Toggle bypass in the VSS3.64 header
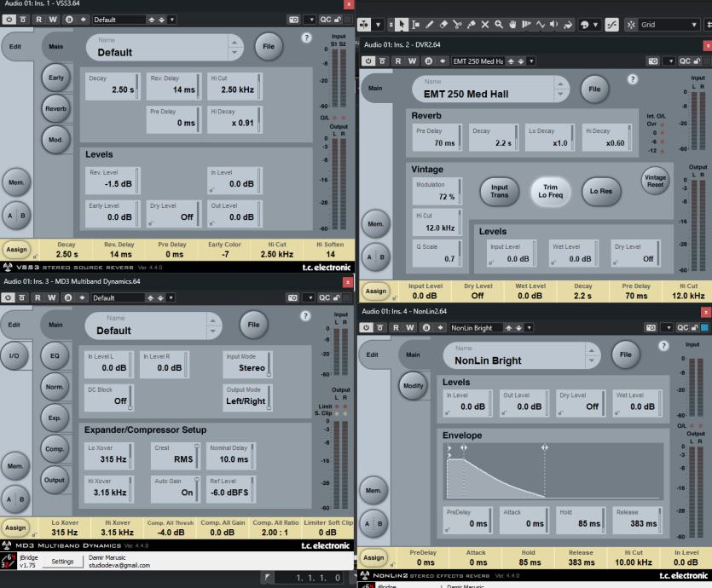712x588 pixels. point(23,20)
